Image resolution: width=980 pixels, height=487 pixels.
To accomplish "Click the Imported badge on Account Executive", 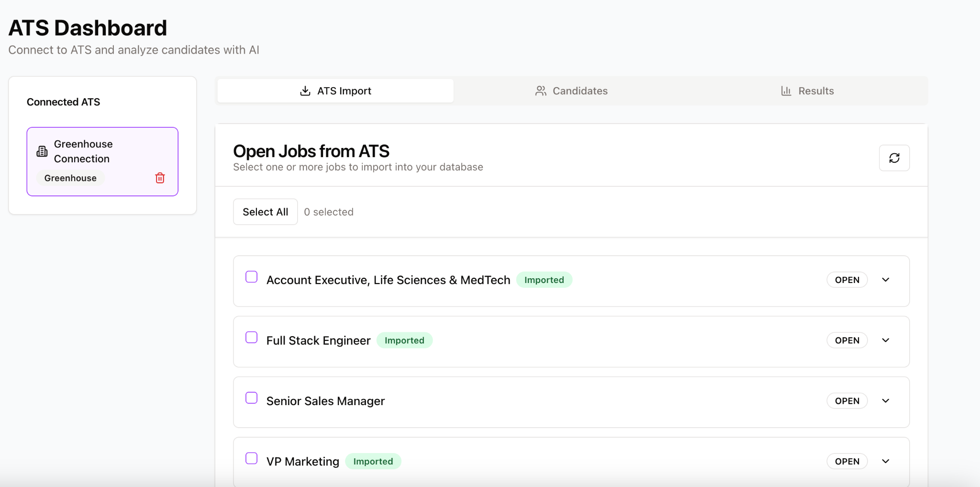I will click(x=544, y=280).
